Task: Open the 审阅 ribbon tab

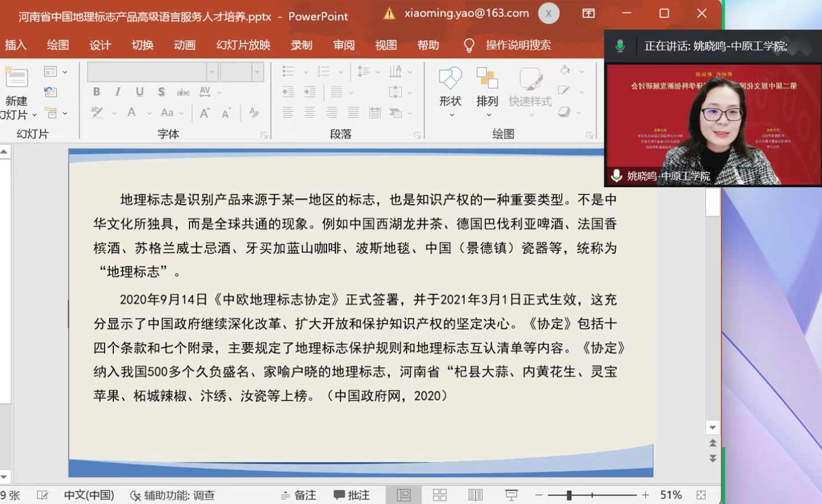Action: [x=344, y=45]
